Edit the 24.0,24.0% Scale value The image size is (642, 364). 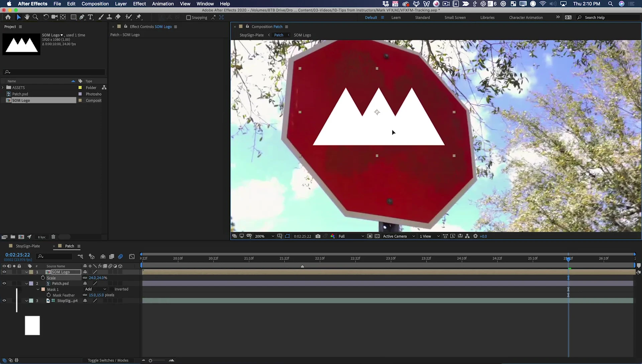click(x=98, y=278)
